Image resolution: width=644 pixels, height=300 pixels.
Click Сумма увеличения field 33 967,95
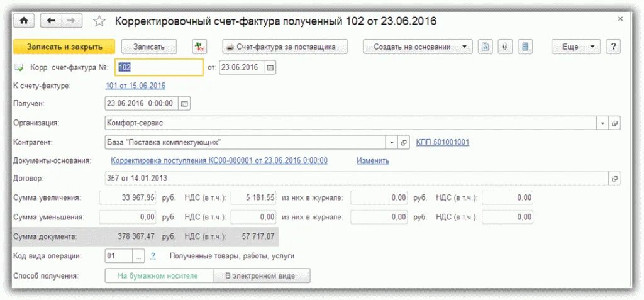coord(128,198)
